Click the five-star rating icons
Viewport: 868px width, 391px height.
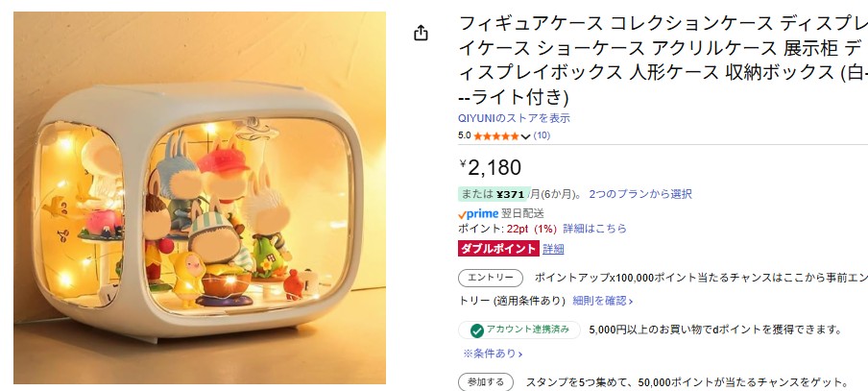(496, 135)
